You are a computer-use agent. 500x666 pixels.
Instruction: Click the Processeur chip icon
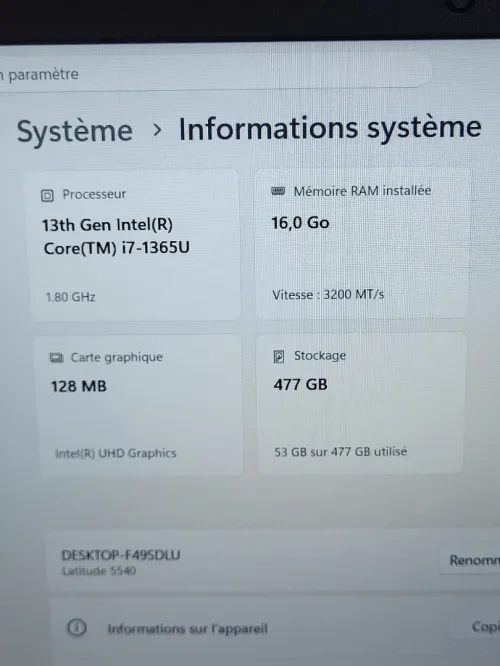tap(47, 196)
